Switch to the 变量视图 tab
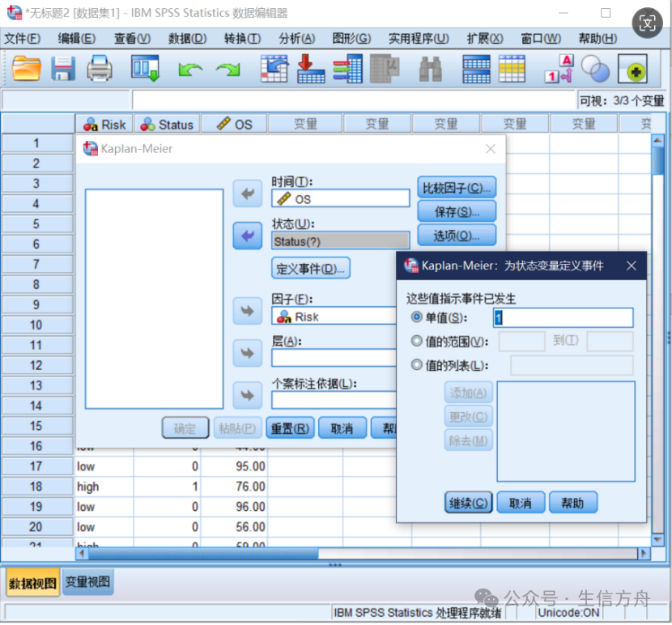This screenshot has height=625, width=672. [88, 582]
